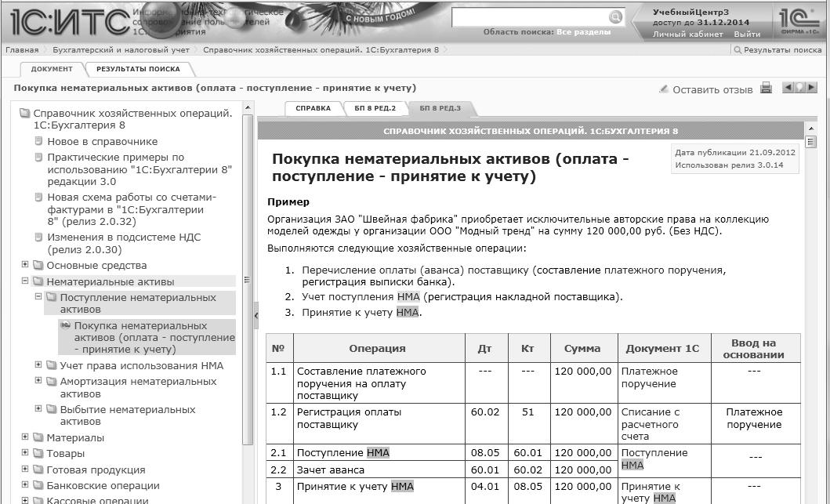Open Бухгалтерский и налоговый учет breadcrumb

121,49
